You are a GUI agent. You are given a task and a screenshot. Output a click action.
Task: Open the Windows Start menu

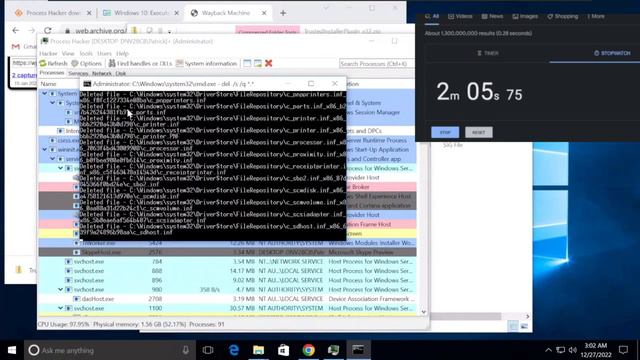click(12, 350)
